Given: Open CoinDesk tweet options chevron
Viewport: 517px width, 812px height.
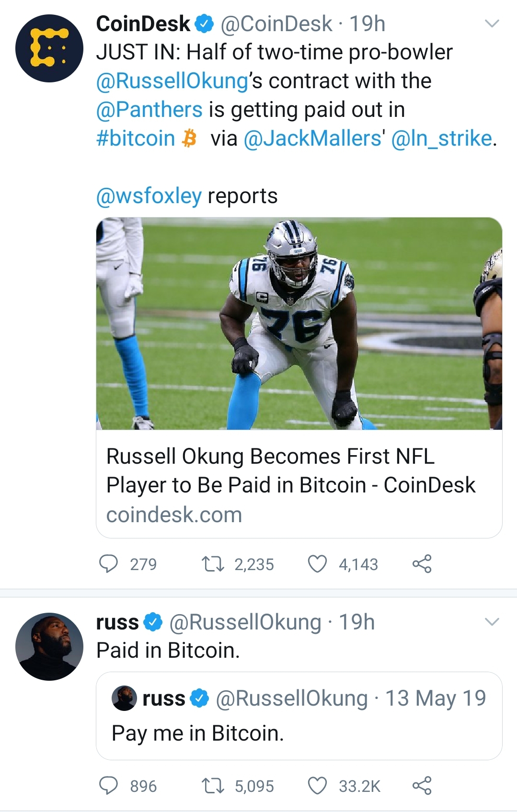Looking at the screenshot, I should tap(492, 23).
